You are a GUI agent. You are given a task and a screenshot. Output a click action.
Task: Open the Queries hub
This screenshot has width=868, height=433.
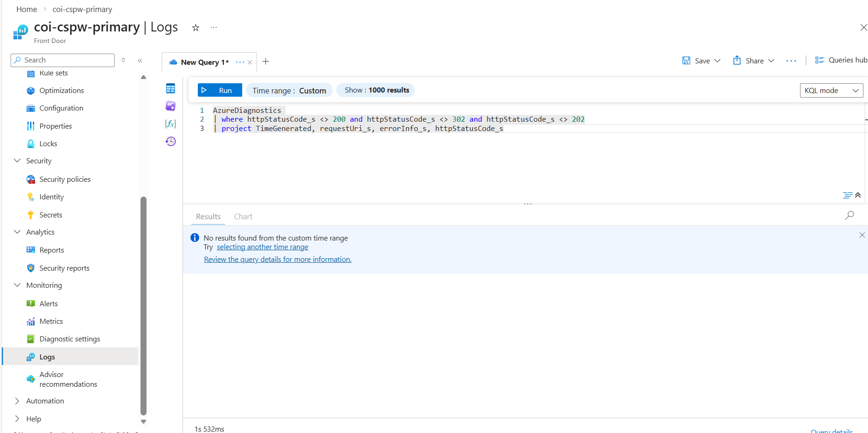(x=841, y=60)
